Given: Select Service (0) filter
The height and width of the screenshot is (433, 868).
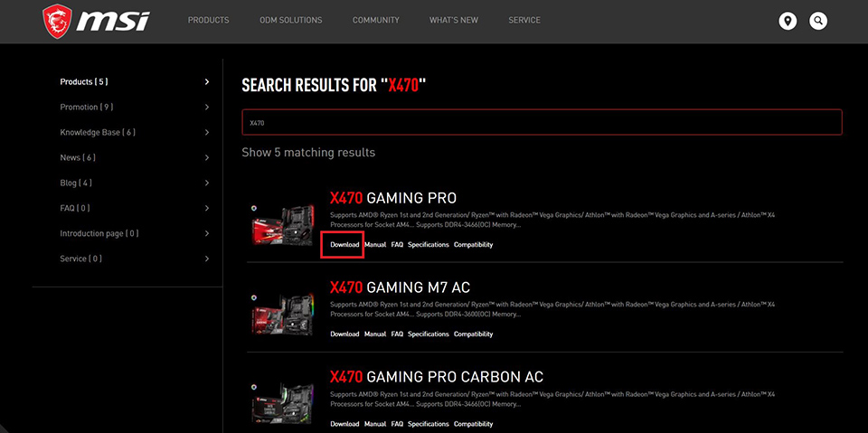Looking at the screenshot, I should [x=81, y=259].
